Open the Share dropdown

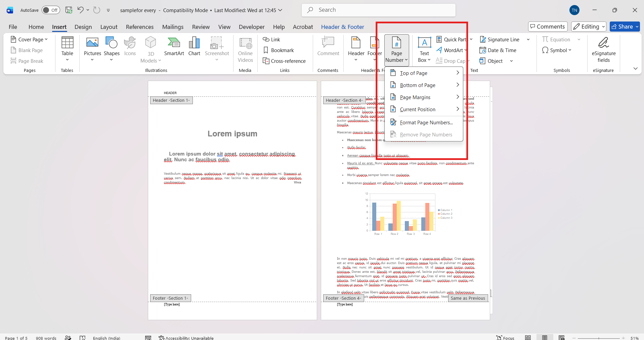point(637,27)
